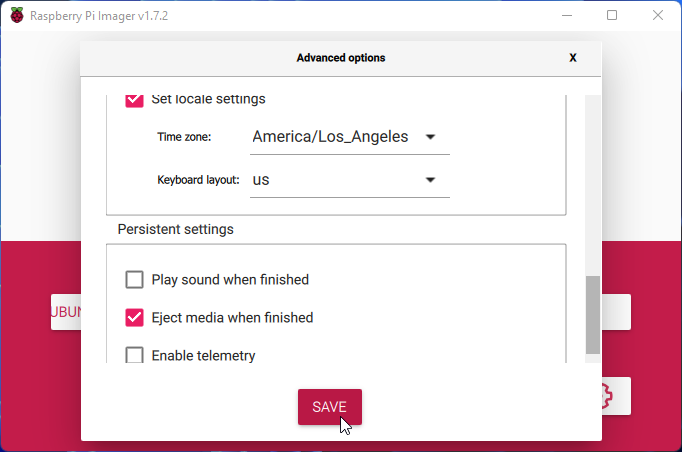Uncheck Eject media when finished

(x=134, y=318)
